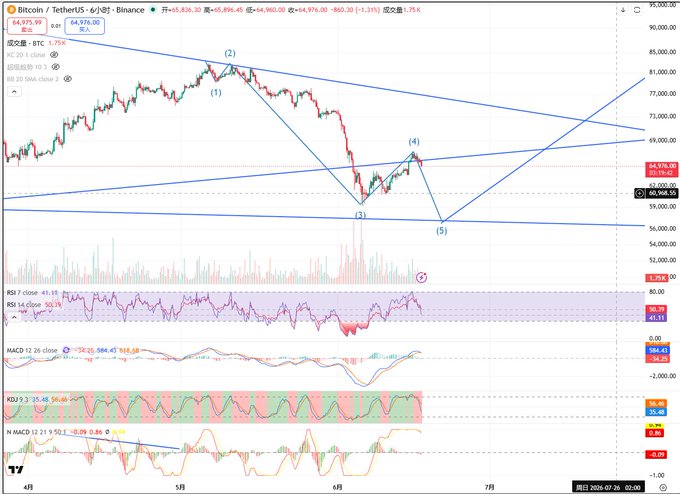Select the MACD 12 26 close legend
This screenshot has height=494, width=680.
pyautogui.click(x=32, y=350)
